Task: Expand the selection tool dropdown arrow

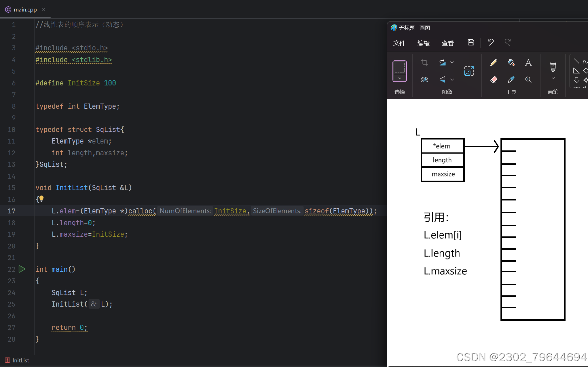Action: point(399,78)
